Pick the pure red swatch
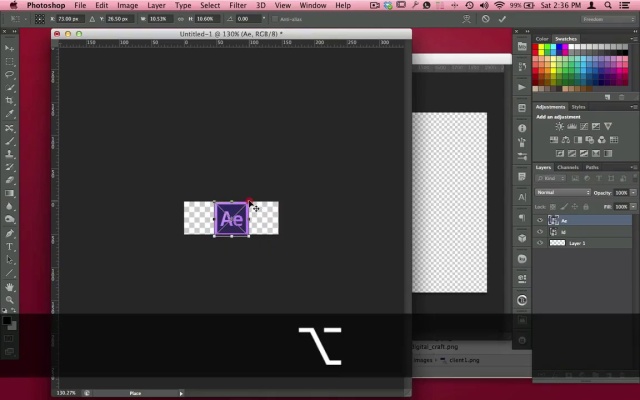 (x=536, y=47)
